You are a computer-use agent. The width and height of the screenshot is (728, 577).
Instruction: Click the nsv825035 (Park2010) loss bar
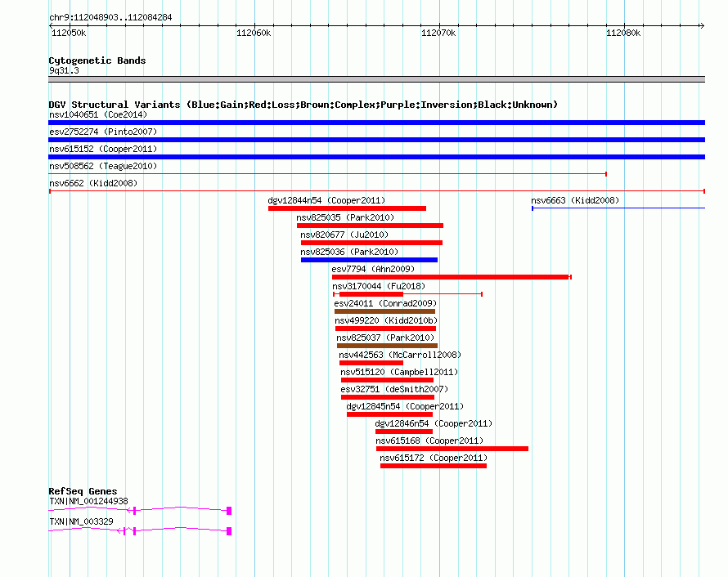(370, 226)
